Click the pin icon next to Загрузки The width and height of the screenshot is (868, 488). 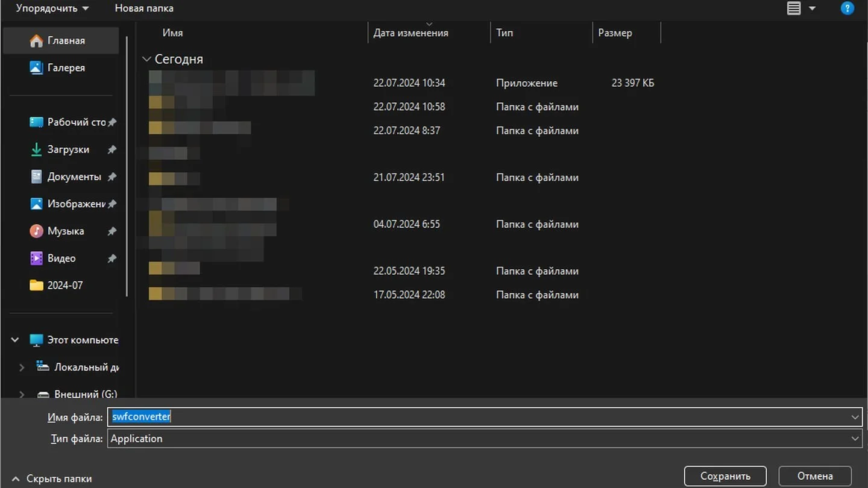pos(112,149)
